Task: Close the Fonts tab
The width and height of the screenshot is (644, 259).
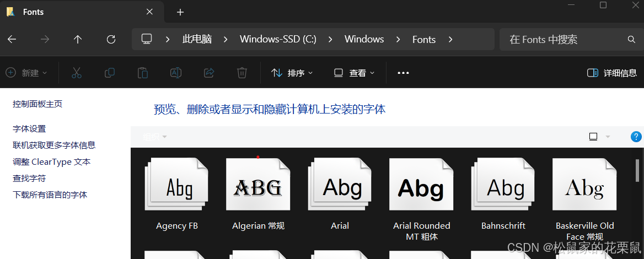Action: pos(149,12)
